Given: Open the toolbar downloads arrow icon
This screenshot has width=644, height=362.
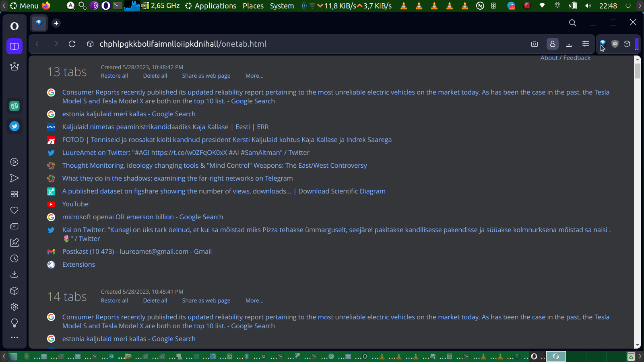Looking at the screenshot, I should [x=569, y=44].
